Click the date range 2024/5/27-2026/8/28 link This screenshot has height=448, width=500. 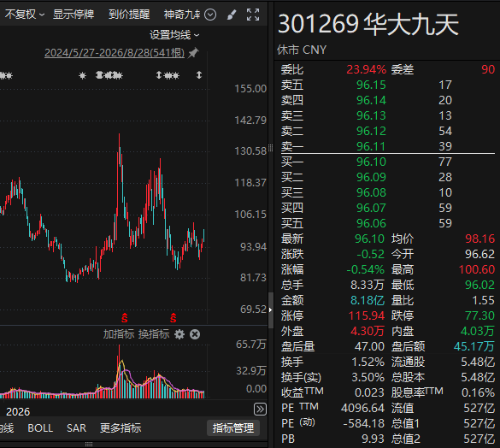coord(115,53)
